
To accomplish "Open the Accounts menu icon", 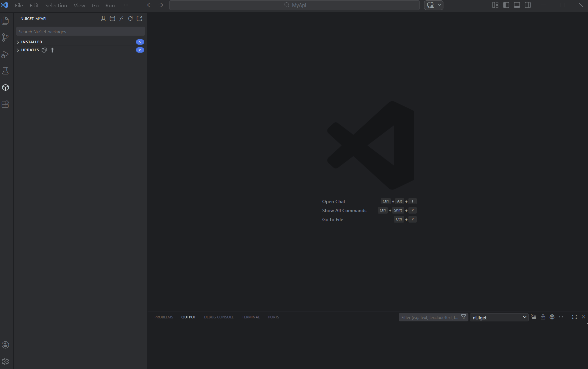I will click(x=5, y=345).
